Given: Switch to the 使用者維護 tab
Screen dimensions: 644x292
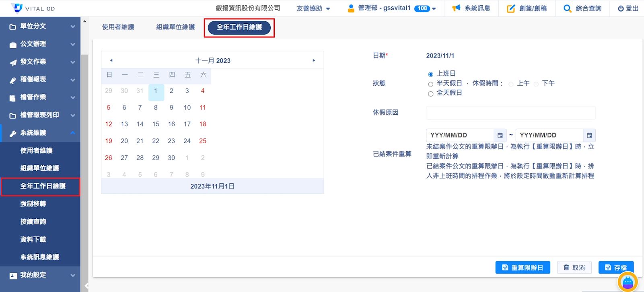Looking at the screenshot, I should tap(118, 27).
